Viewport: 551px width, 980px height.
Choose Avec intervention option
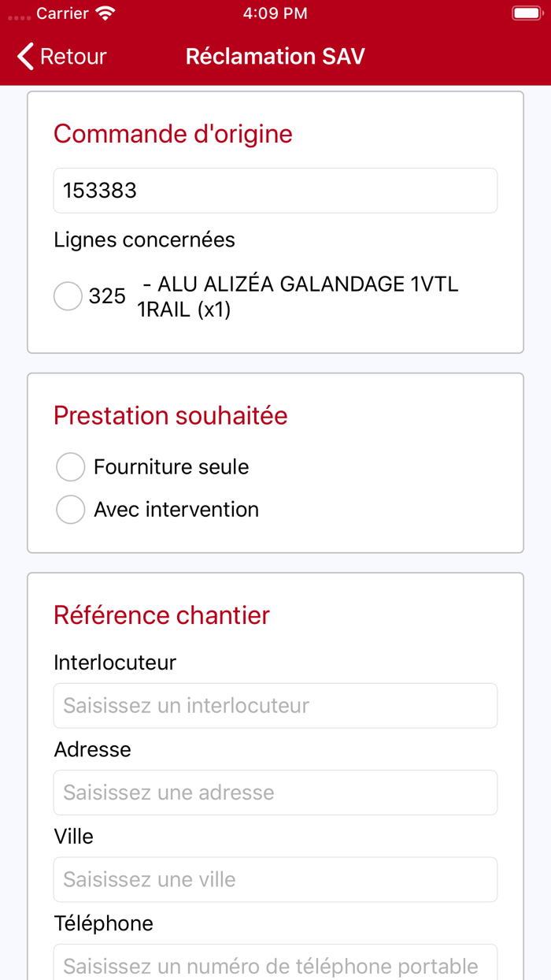(x=71, y=510)
